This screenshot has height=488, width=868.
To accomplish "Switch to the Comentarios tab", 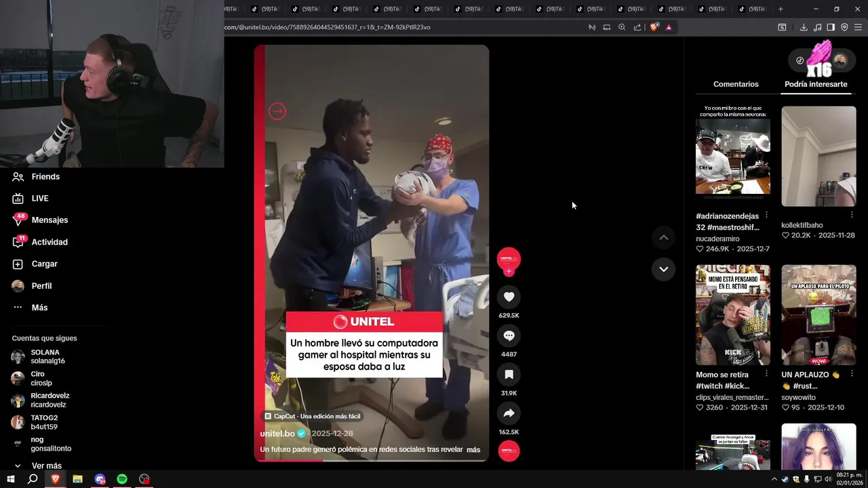I will [736, 84].
